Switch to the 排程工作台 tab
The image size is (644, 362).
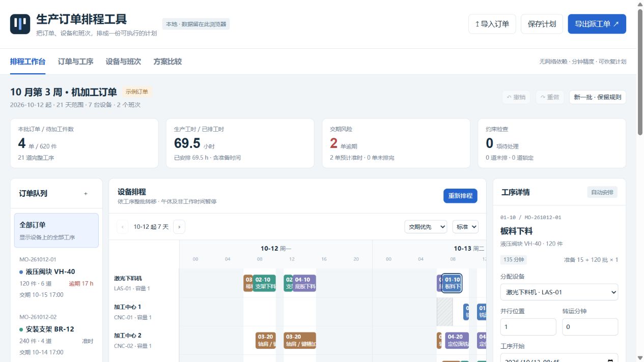click(x=27, y=62)
